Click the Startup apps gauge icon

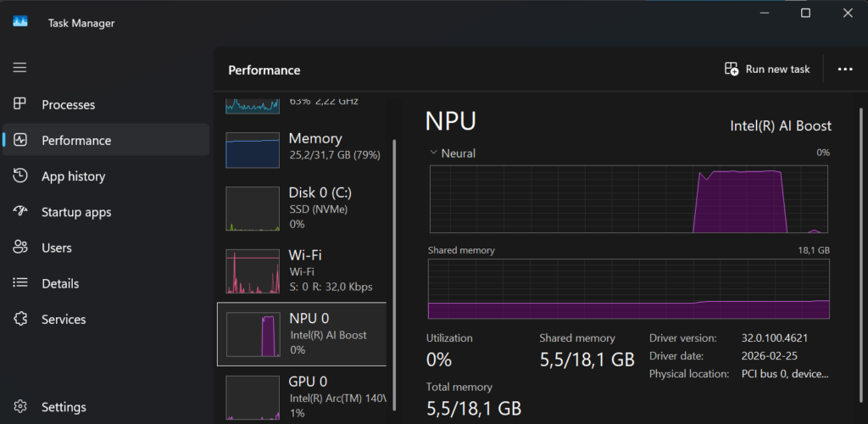coord(20,212)
